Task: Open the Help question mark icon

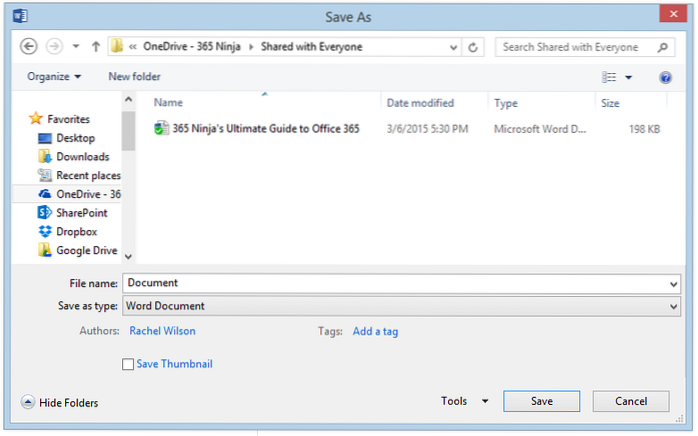Action: click(x=665, y=77)
